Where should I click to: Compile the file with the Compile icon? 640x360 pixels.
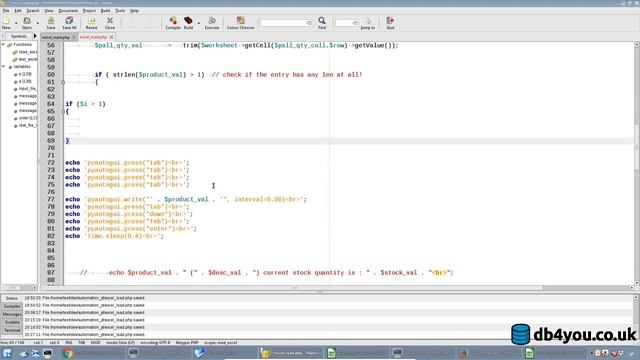click(x=173, y=22)
